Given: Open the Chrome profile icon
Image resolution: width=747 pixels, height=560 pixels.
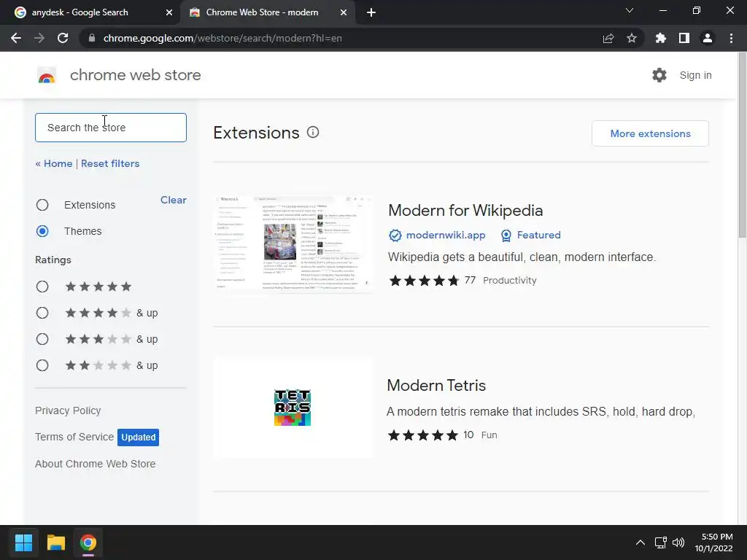Looking at the screenshot, I should click(707, 38).
